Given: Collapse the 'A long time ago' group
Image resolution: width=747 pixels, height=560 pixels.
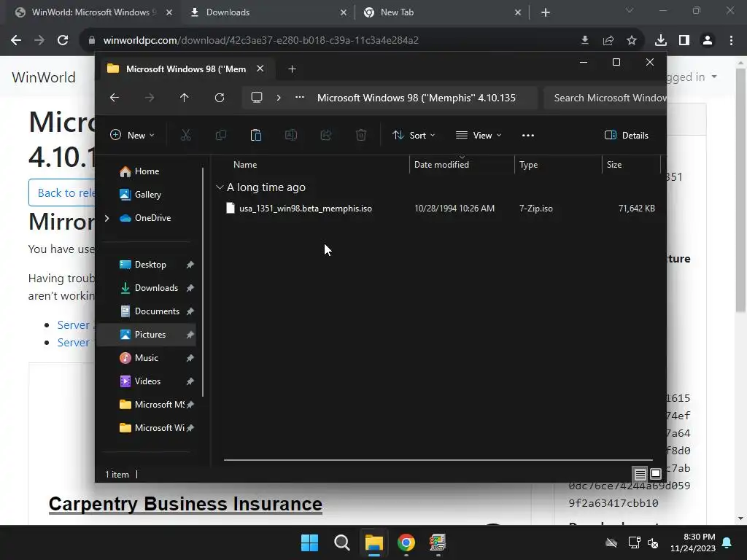Looking at the screenshot, I should click(x=220, y=187).
